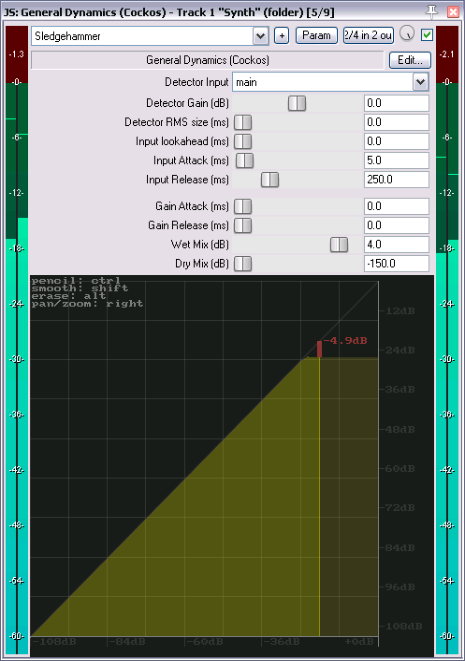The image size is (465, 661).
Task: Click the Detector RMS size value field
Action: pos(396,122)
